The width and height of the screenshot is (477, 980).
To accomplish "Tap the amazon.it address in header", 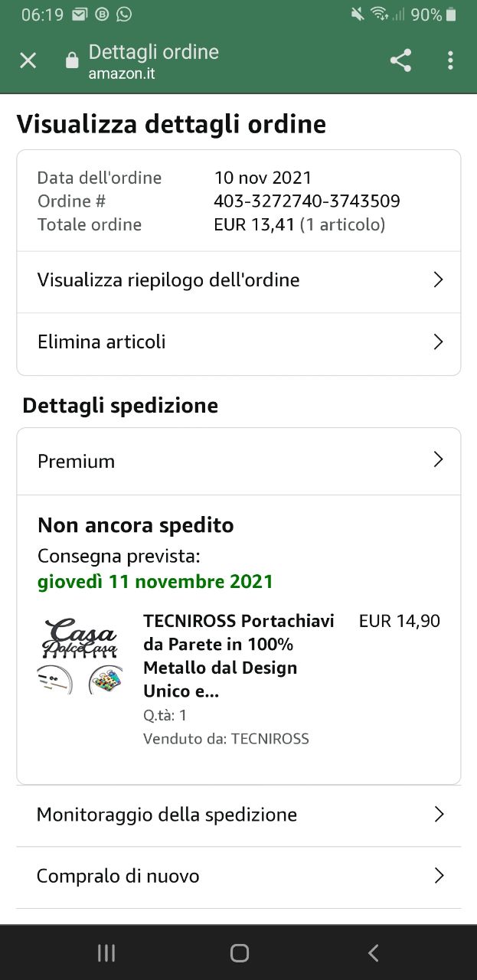I will [122, 74].
